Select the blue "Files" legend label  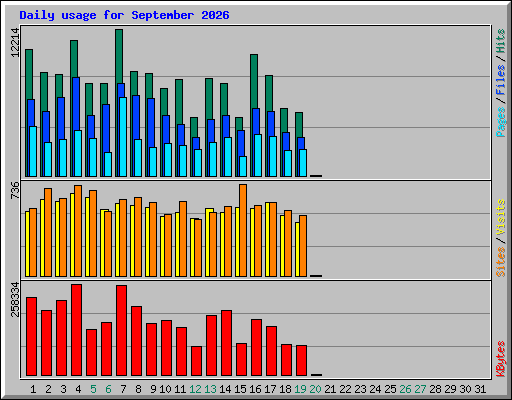pos(501,79)
